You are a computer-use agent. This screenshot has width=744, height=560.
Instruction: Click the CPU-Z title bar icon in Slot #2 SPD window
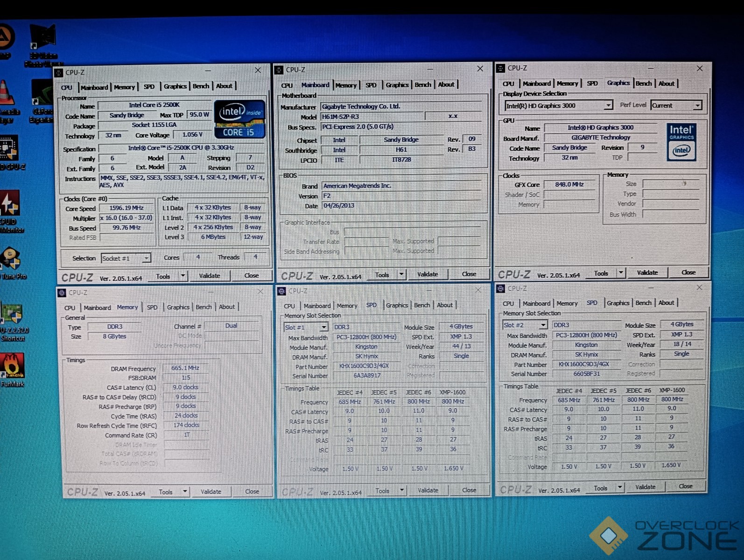[x=501, y=288]
